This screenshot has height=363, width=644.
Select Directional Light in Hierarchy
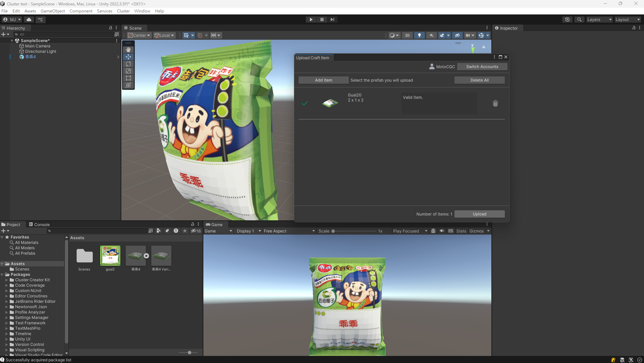coord(40,51)
